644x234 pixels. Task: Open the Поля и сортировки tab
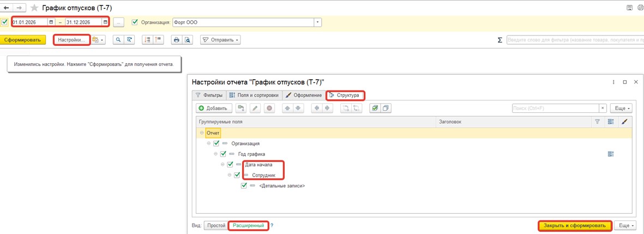coord(254,95)
